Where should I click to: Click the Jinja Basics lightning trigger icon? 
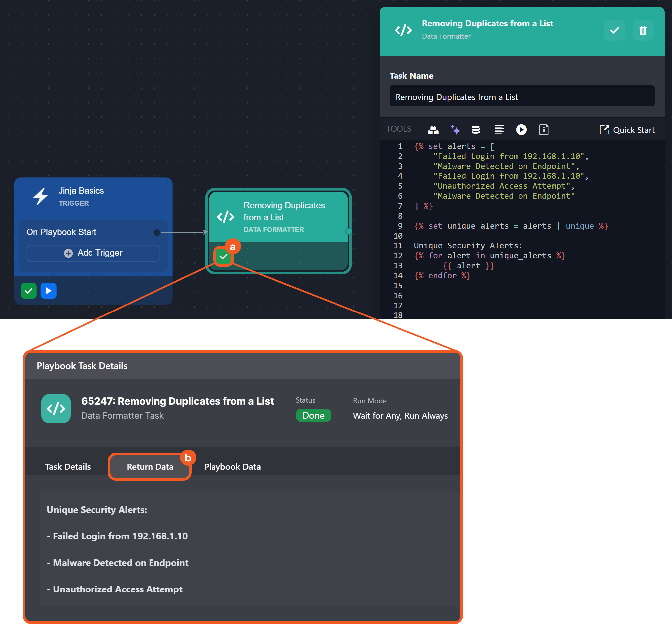41,196
